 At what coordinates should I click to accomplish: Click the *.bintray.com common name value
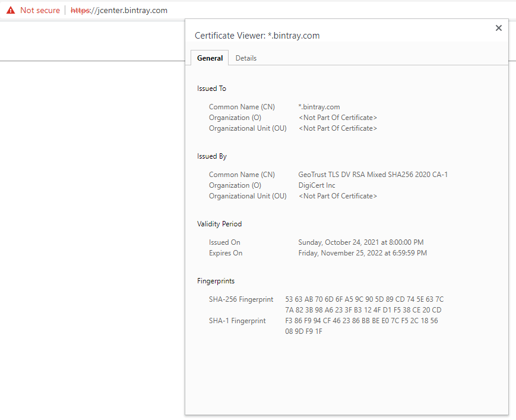(x=319, y=107)
